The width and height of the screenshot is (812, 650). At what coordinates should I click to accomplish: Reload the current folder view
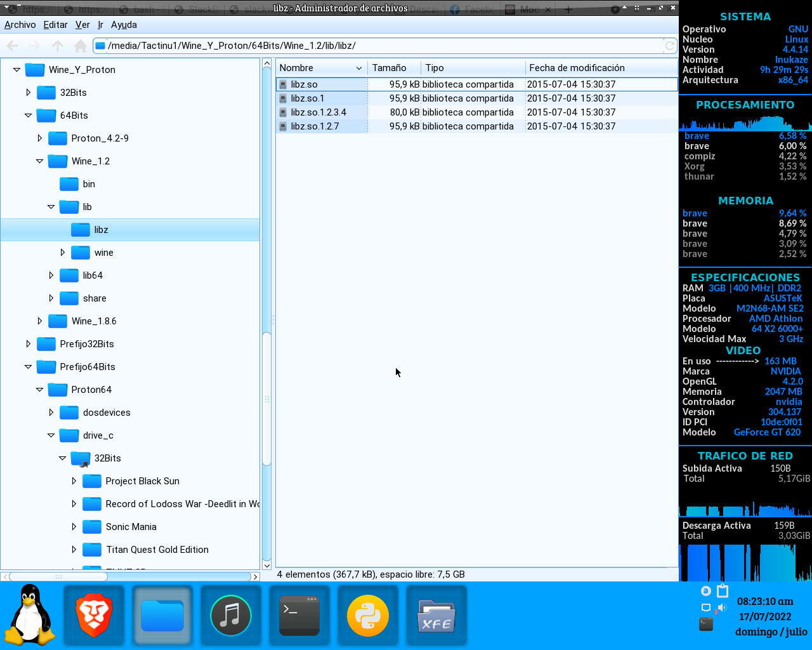click(670, 46)
